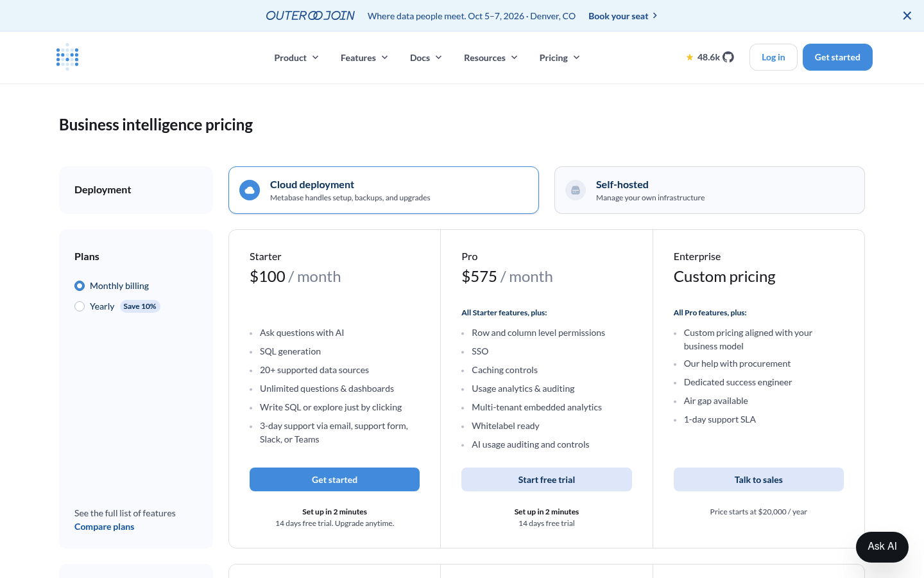The height and width of the screenshot is (578, 924).
Task: Select the Yearly billing radio button
Action: click(80, 306)
